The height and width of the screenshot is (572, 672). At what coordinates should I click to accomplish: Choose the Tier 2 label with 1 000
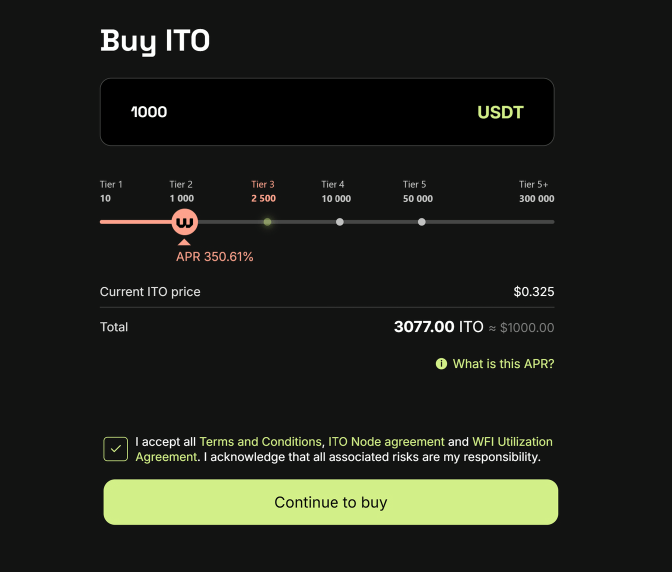[x=182, y=192]
